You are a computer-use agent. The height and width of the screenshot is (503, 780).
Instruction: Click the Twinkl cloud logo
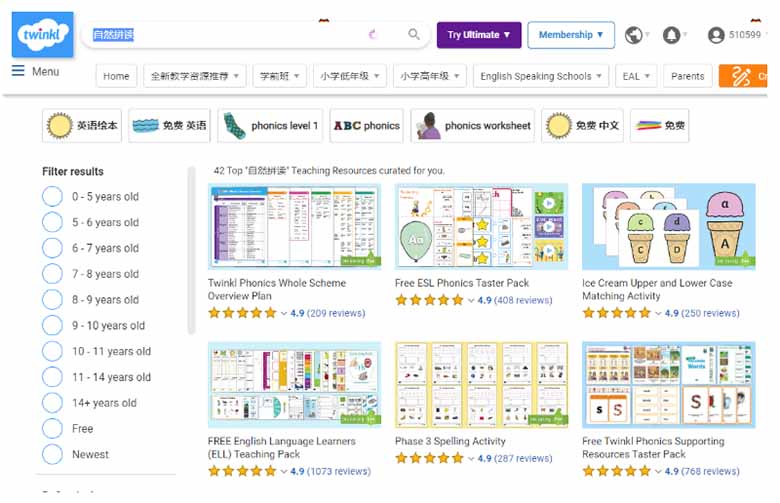pos(43,35)
